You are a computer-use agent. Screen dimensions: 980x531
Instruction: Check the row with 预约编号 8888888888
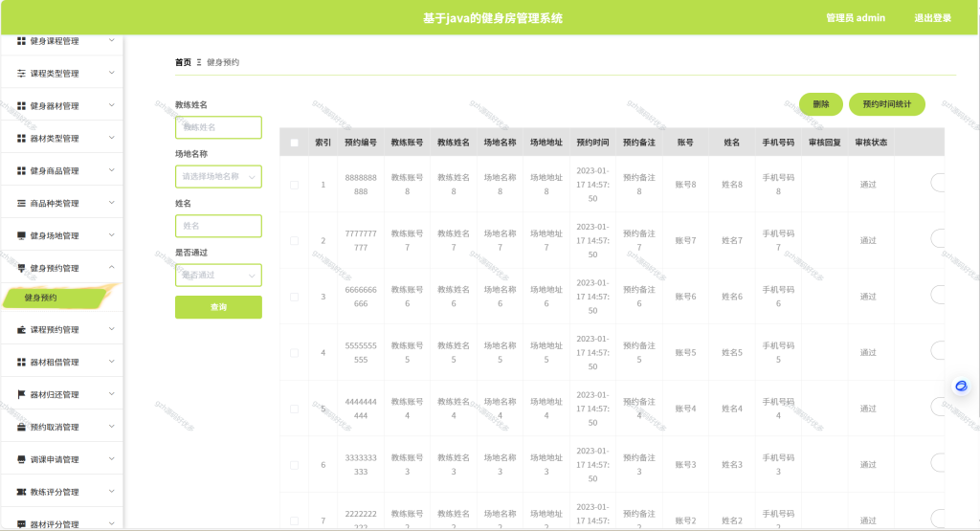click(295, 185)
